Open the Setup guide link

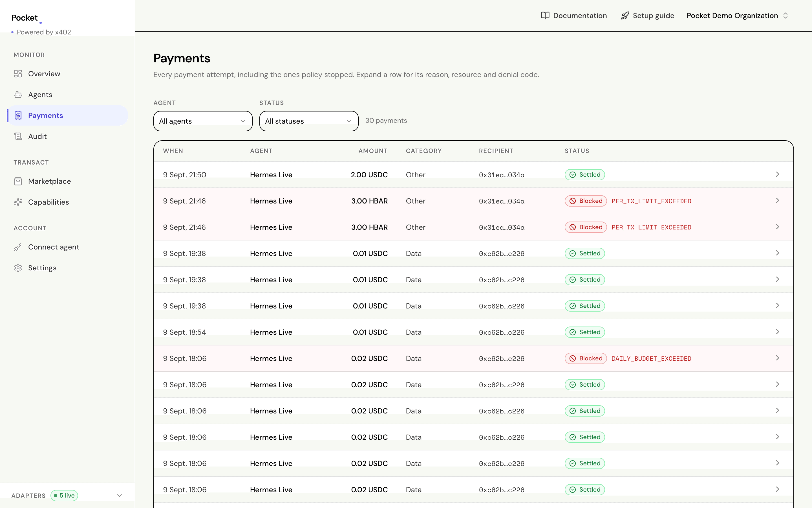pyautogui.click(x=647, y=16)
